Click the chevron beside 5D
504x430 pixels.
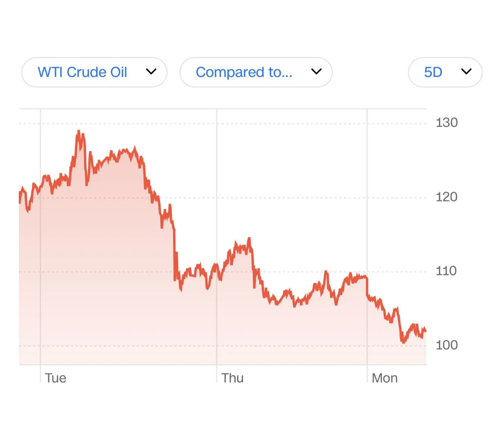[x=466, y=71]
